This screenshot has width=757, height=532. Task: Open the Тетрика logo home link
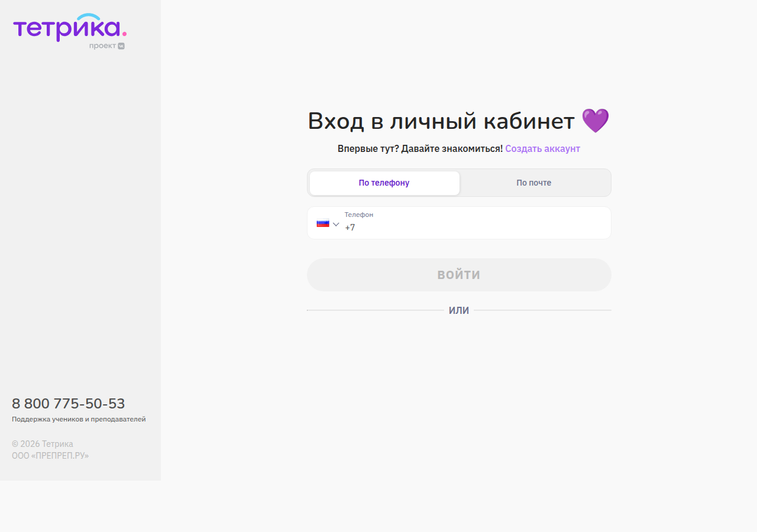(70, 28)
